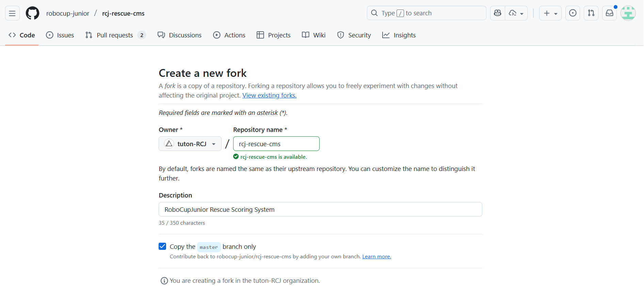
Task: Open the Discussions tab
Action: tap(179, 35)
